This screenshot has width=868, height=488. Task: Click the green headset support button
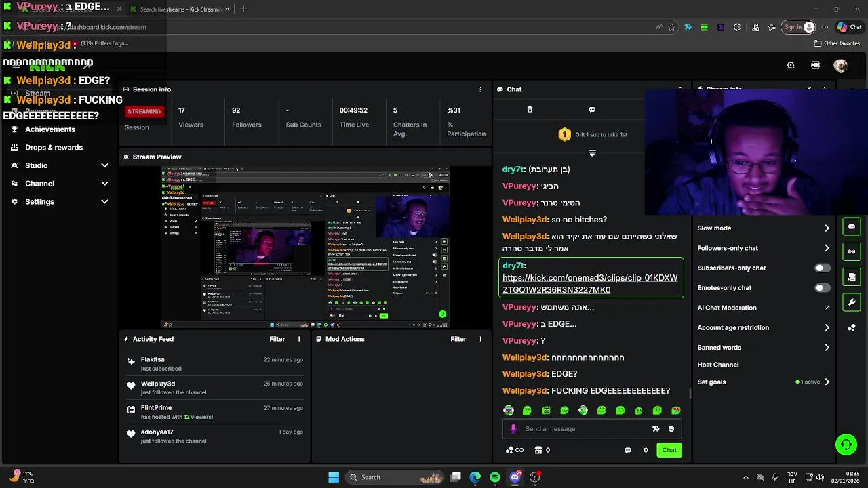[x=846, y=445]
